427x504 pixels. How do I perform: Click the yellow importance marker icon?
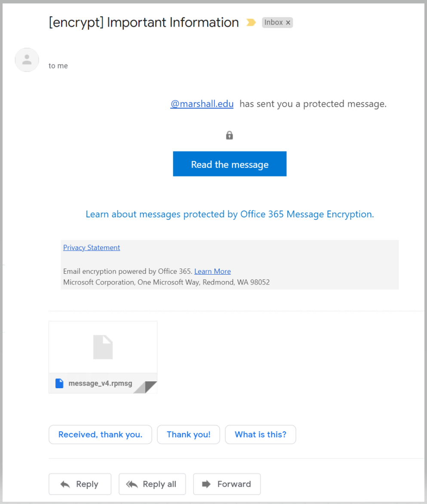[x=251, y=22]
